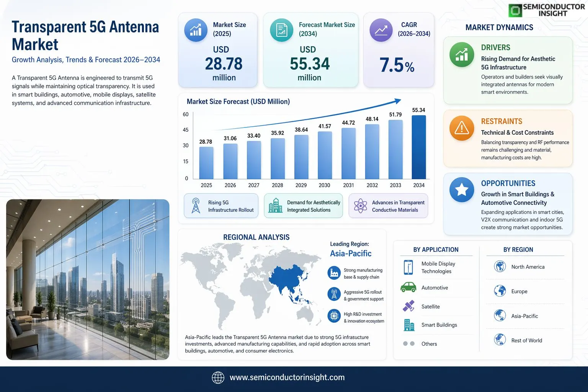Click the 'Rising Demand for Aesthetic 5G Infrastructure' text
Screen dimensions: 588x392
pyautogui.click(x=518, y=63)
